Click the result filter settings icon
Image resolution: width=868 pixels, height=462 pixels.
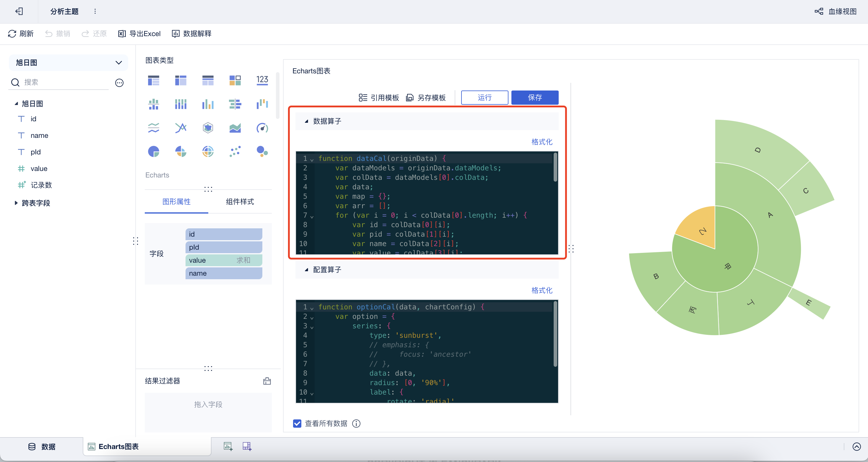click(267, 381)
